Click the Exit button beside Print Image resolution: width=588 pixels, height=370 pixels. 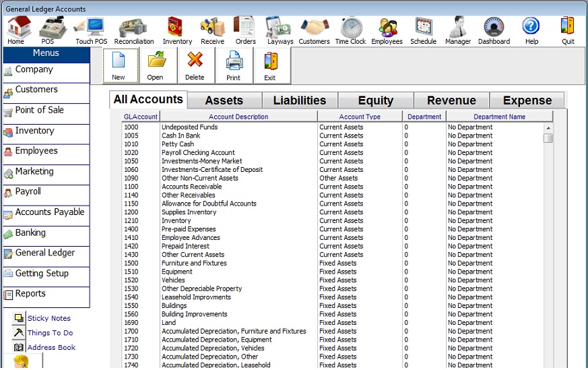(x=271, y=65)
